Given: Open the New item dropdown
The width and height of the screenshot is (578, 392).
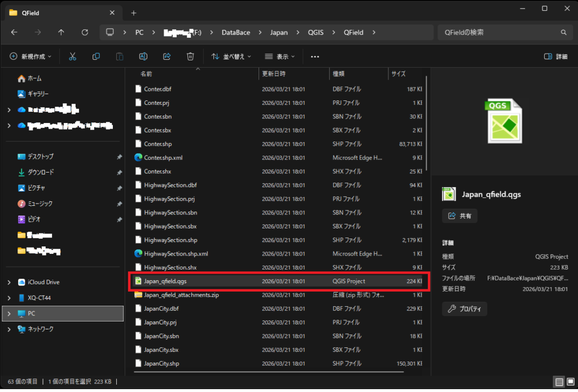Looking at the screenshot, I should coord(31,56).
